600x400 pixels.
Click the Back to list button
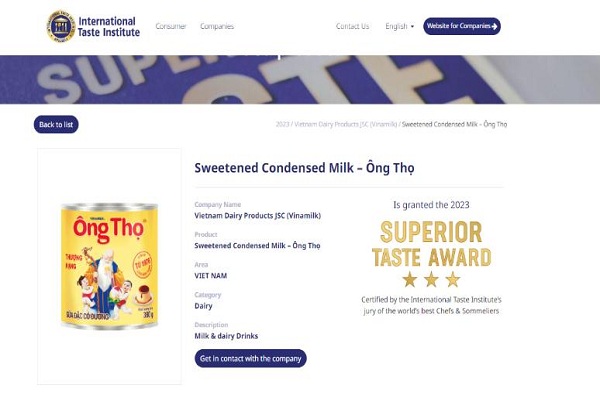pyautogui.click(x=56, y=125)
